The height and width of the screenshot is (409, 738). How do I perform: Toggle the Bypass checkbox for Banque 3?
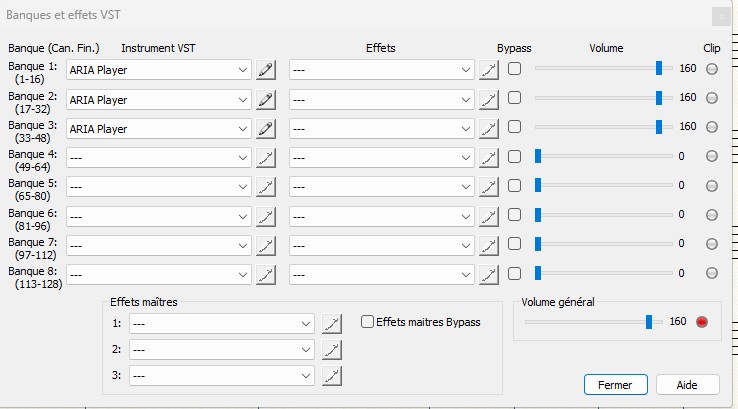click(514, 127)
